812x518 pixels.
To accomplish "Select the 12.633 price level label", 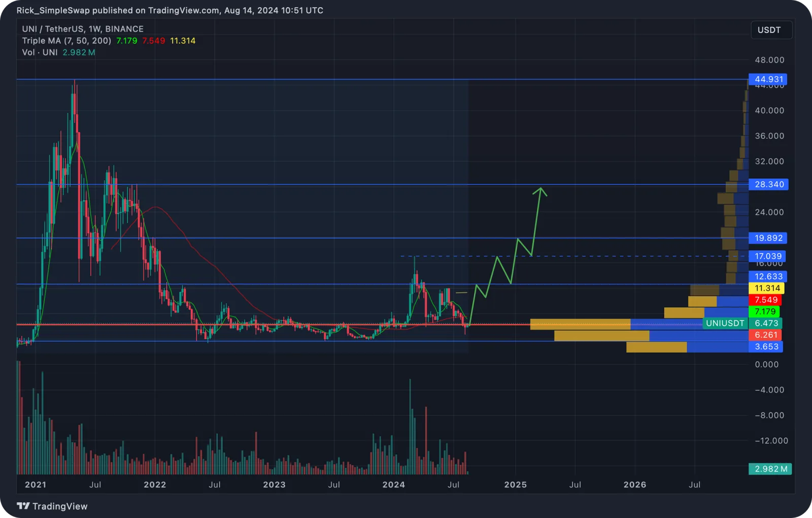I will click(768, 276).
